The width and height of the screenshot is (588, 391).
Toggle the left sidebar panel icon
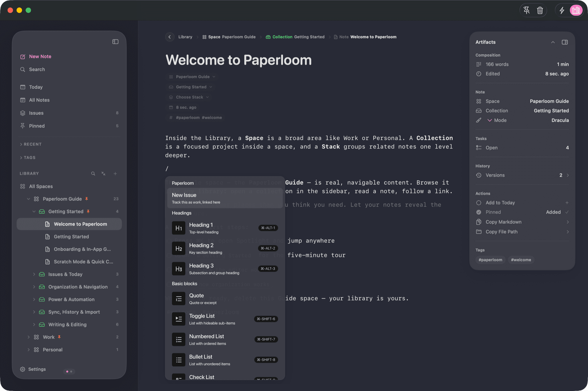pyautogui.click(x=115, y=42)
